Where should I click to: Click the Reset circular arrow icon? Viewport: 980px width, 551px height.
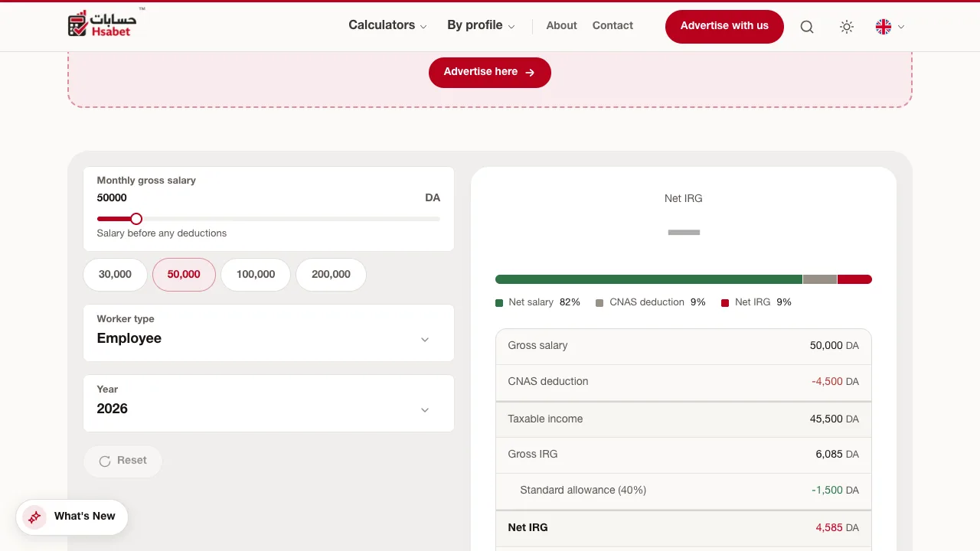click(105, 461)
